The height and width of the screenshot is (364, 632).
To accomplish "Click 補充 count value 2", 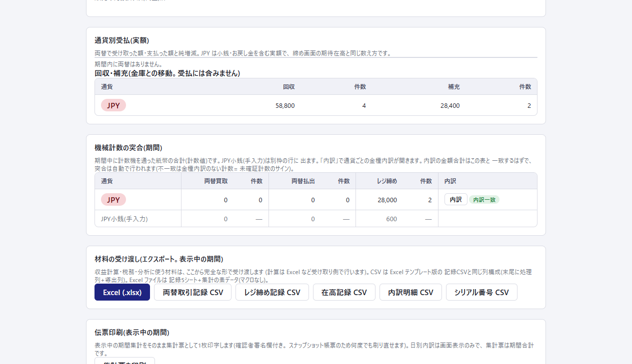I will pos(529,105).
